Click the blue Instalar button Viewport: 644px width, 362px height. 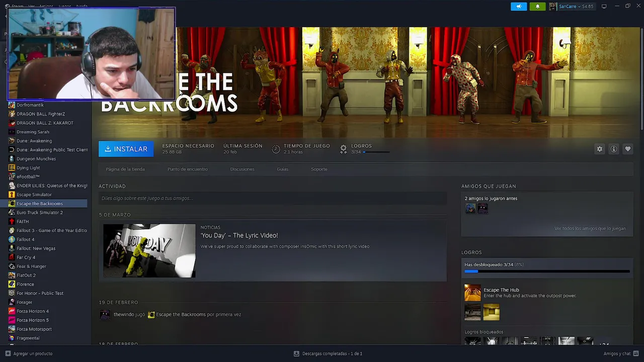pos(126,149)
